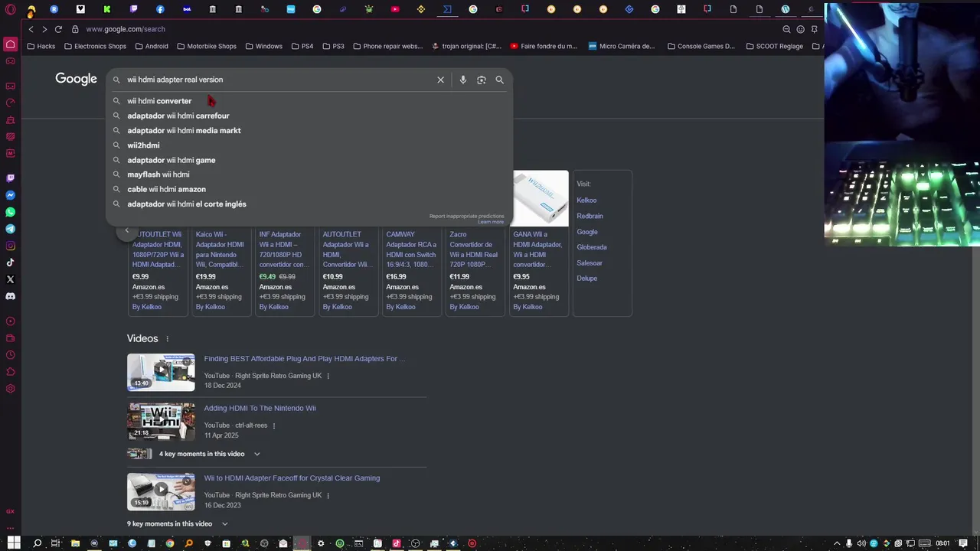
Task: Play the 13:40 video thumbnail
Action: click(x=161, y=372)
